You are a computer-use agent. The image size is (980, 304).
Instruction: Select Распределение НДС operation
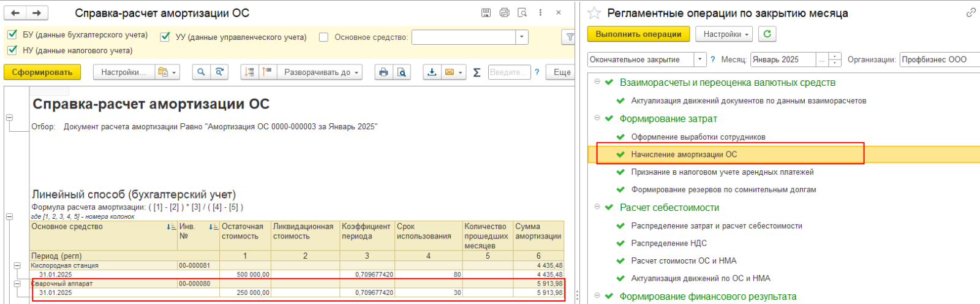(669, 243)
